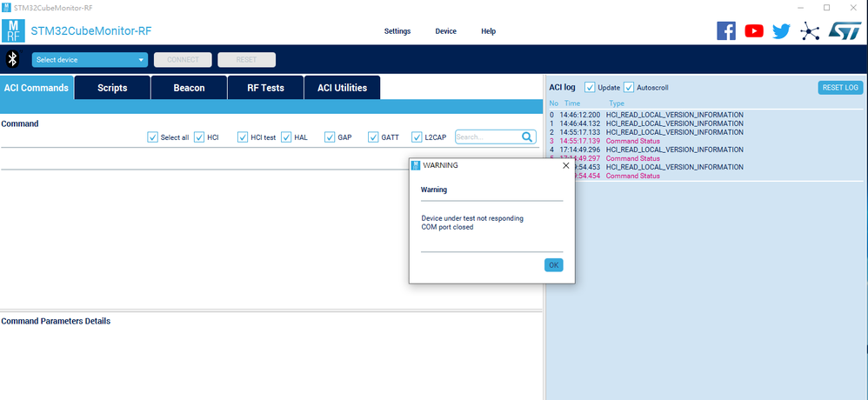This screenshot has height=400, width=868.
Task: Click the STM32CubeMonitor-RF title text
Action: [x=90, y=31]
